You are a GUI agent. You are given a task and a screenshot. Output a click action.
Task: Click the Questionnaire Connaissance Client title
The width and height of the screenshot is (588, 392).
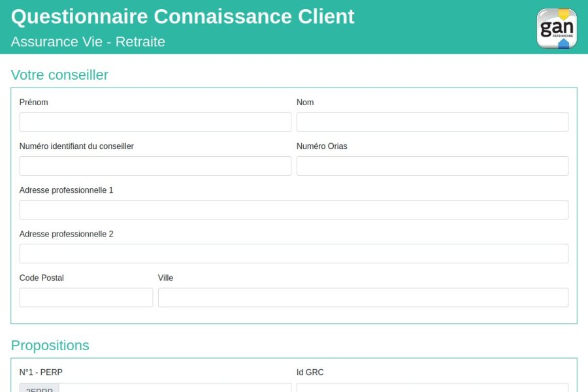[182, 16]
